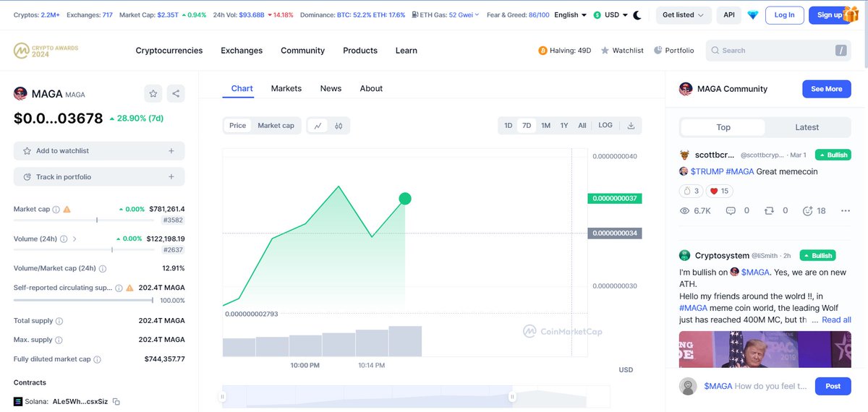Open Cryptocurrencies nav menu

point(169,51)
